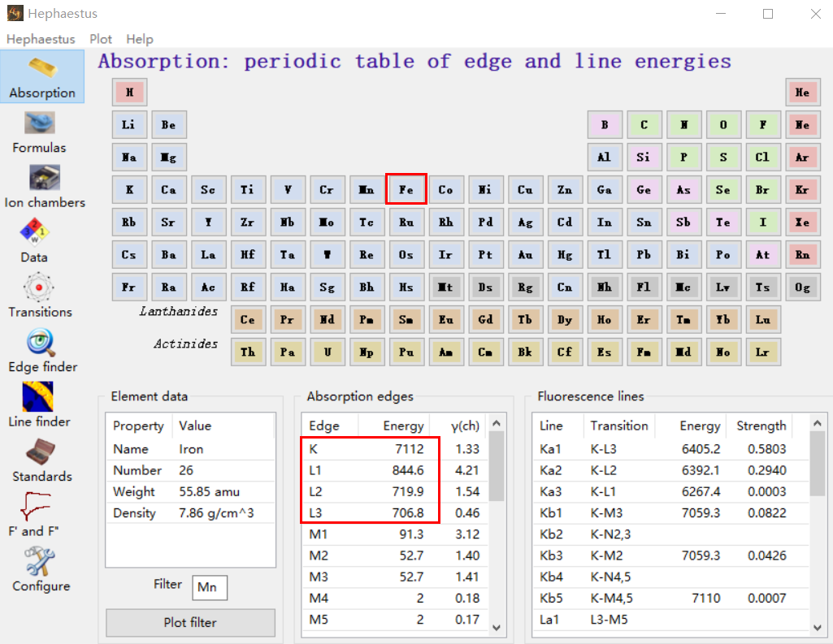
Task: Pick the Uranium (U) element
Action: pos(327,352)
